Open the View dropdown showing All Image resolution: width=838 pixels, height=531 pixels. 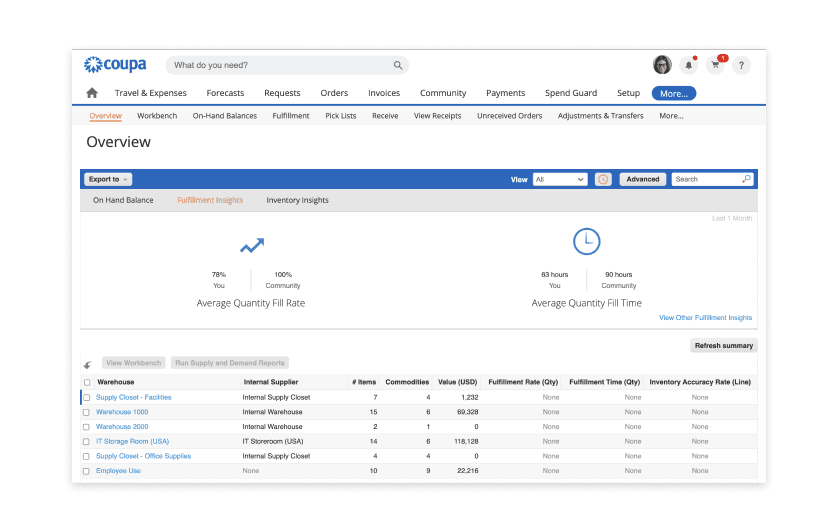[560, 179]
